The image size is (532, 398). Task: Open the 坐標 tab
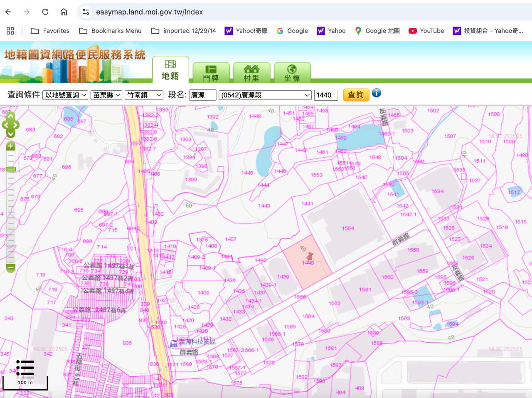(x=292, y=73)
